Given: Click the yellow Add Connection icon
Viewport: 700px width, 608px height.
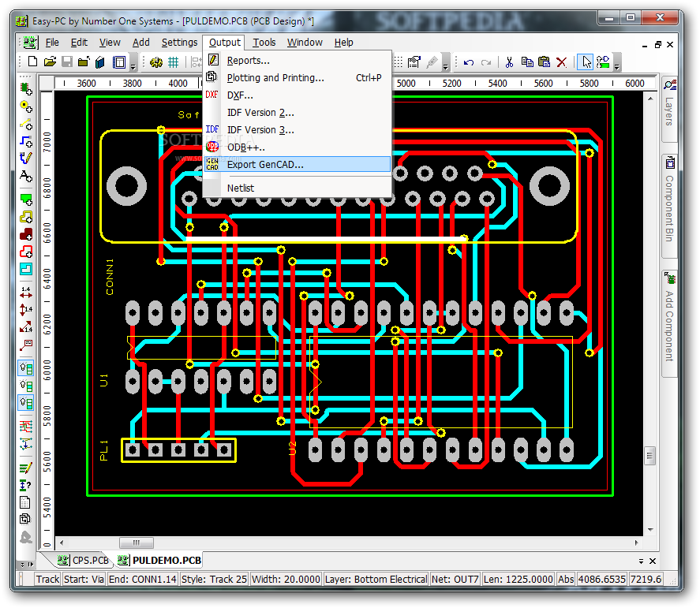Looking at the screenshot, I should [26, 124].
